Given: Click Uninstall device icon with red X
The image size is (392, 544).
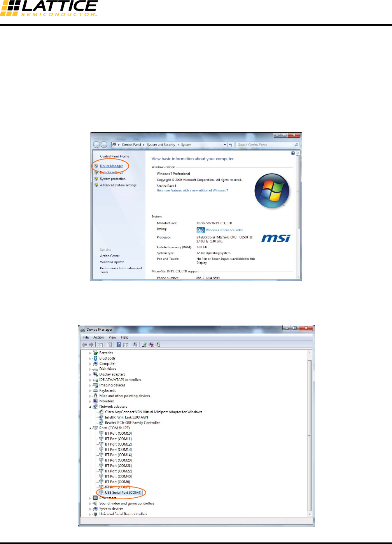Looking at the screenshot, I should (x=151, y=345).
